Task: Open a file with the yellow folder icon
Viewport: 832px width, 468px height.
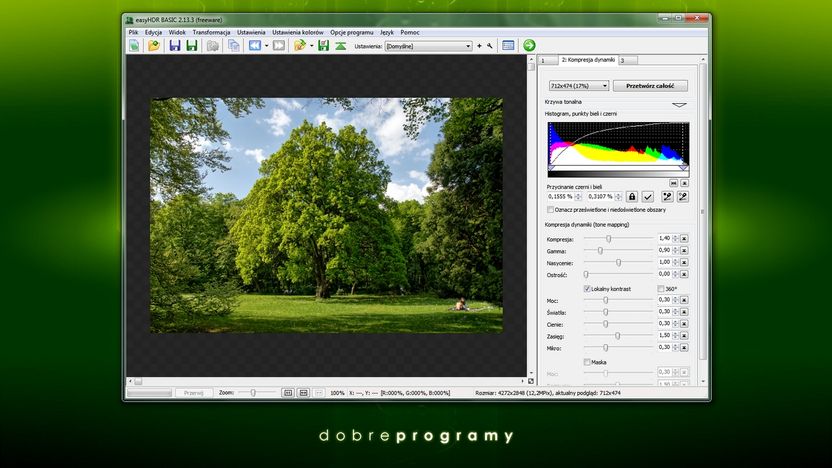Action: [x=154, y=46]
